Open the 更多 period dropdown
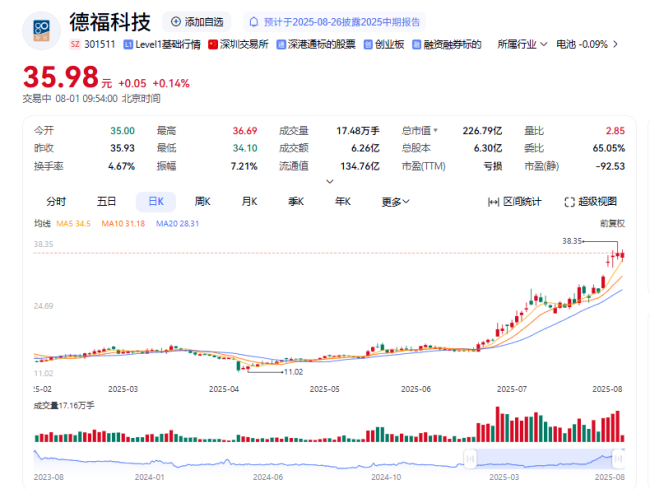Screen dimensions: 650x489 [x=395, y=201]
